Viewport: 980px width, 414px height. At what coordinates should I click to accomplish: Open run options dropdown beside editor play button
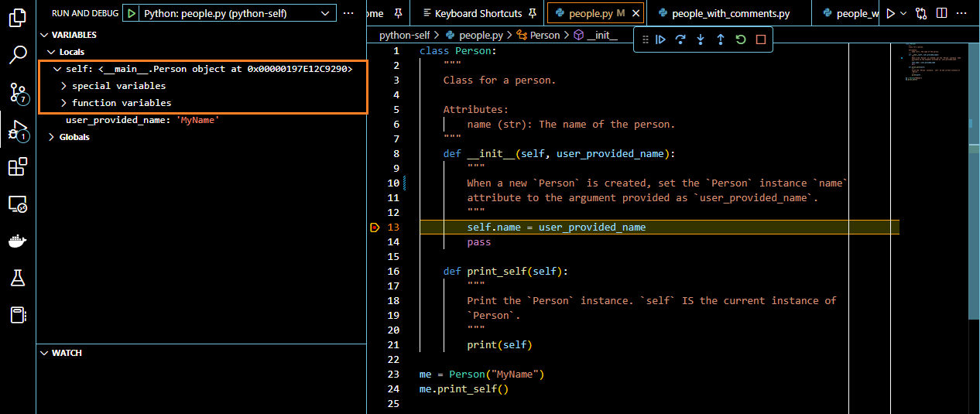coord(903,13)
